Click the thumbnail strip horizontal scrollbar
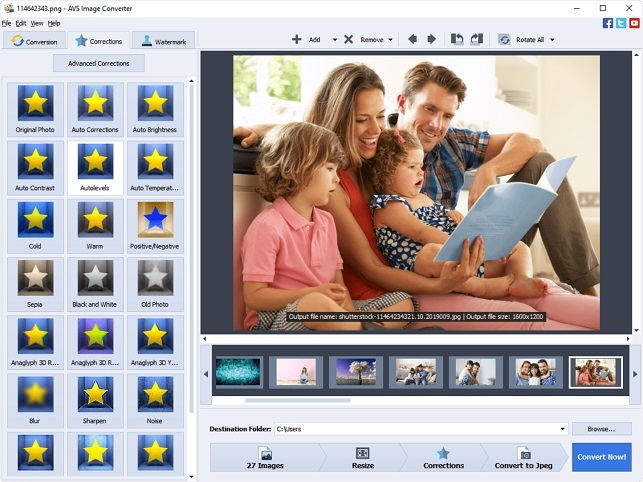Image resolution: width=643 pixels, height=482 pixels. point(298,400)
